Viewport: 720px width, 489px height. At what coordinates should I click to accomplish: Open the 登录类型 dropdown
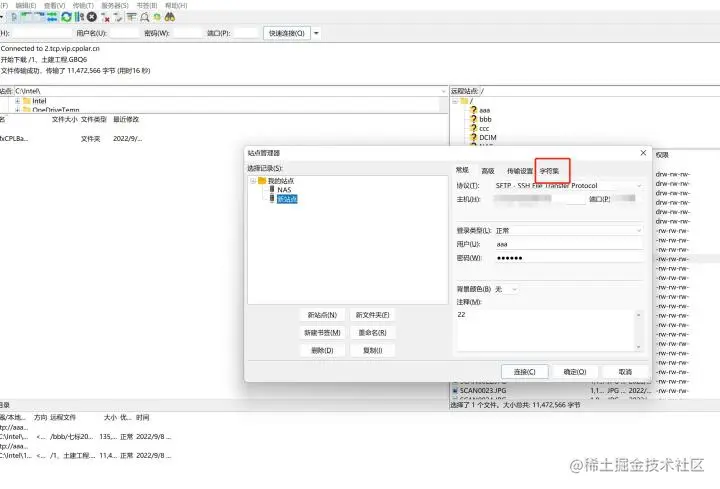pyautogui.click(x=639, y=230)
